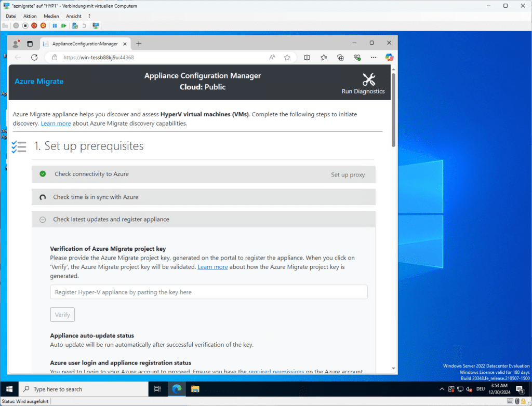Click the network icon in system tray
532x406 pixels.
460,389
